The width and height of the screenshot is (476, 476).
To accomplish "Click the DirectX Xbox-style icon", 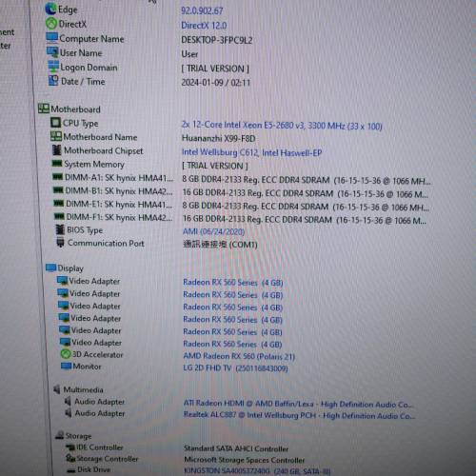I will pos(51,24).
